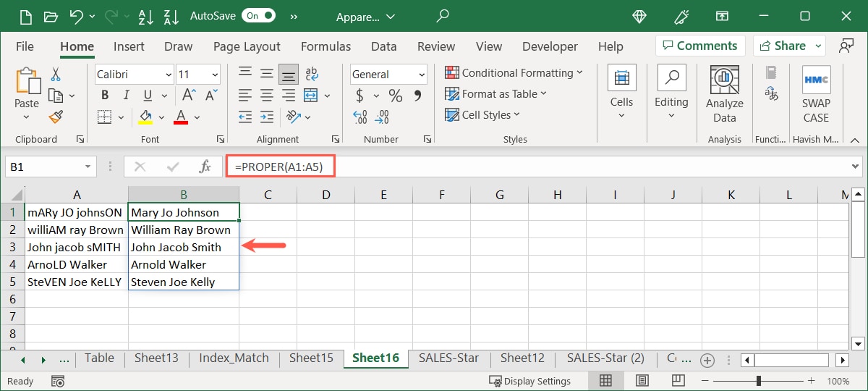Image resolution: width=868 pixels, height=391 pixels.
Task: Open the Index_Match sheet tab
Action: (x=234, y=358)
